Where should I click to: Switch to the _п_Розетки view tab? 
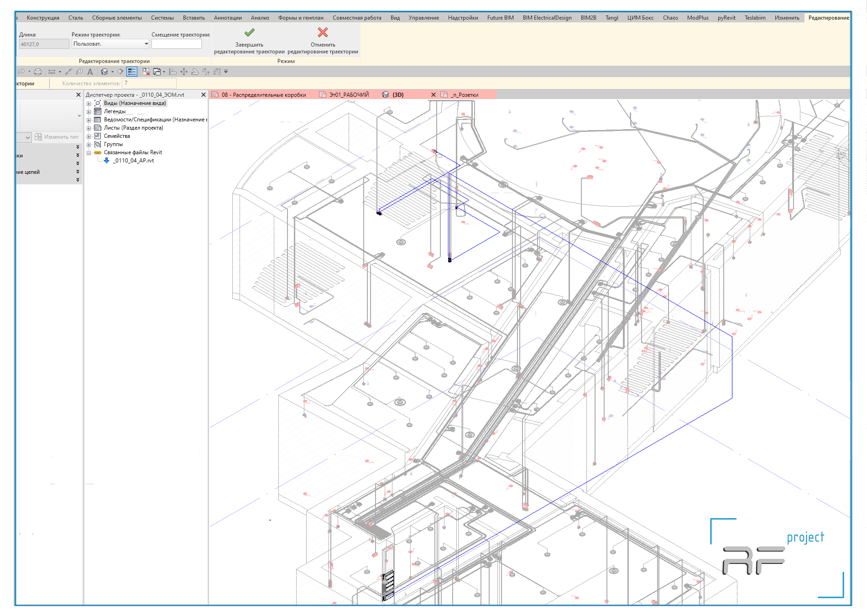pyautogui.click(x=465, y=95)
